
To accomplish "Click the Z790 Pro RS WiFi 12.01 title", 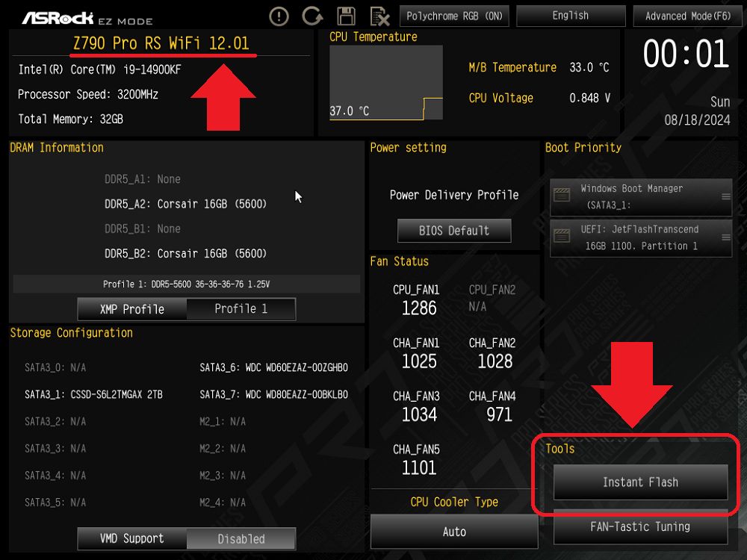I will click(161, 43).
